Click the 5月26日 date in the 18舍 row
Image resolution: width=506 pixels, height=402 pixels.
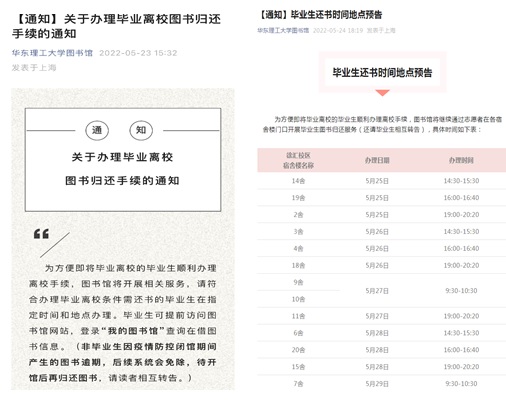click(x=377, y=265)
